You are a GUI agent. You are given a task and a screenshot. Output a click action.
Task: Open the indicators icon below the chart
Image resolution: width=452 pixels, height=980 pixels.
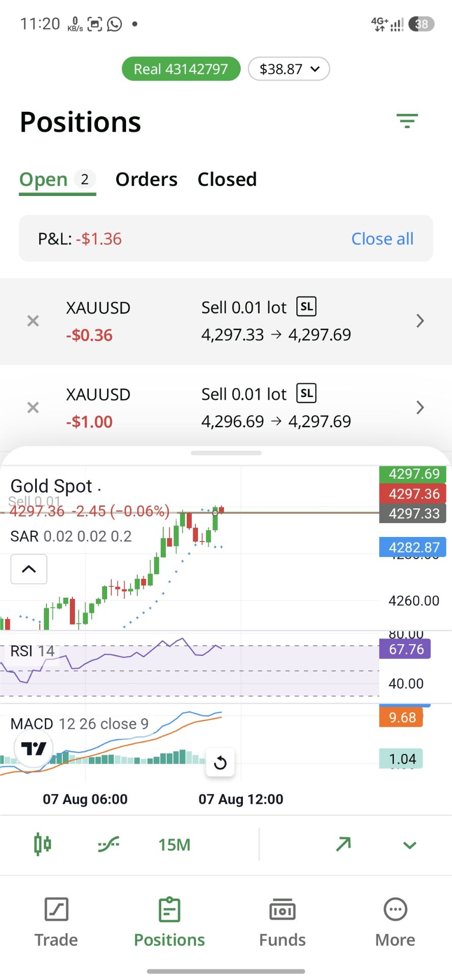(x=108, y=844)
